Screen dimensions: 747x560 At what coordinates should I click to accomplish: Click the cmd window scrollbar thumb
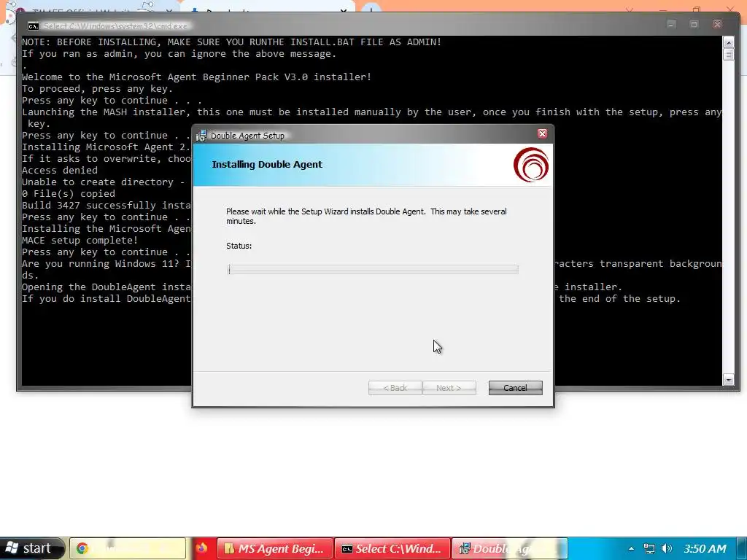pos(729,54)
